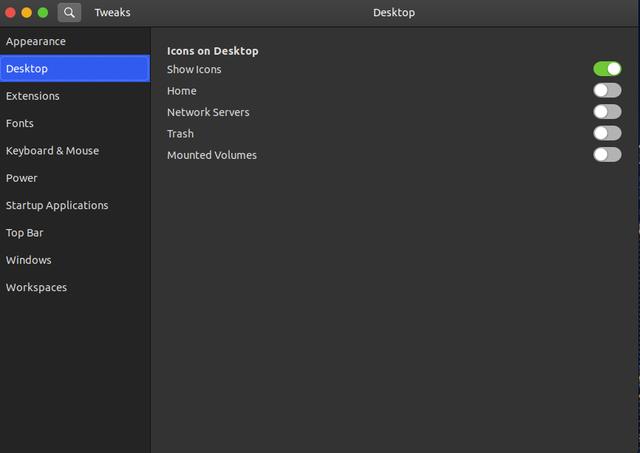Open the search magnifier in header

69,13
